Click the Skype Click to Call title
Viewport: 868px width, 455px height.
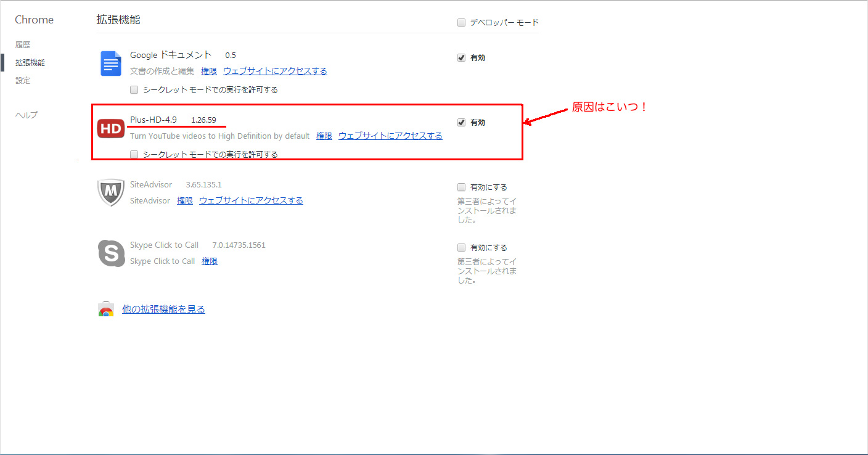[164, 245]
